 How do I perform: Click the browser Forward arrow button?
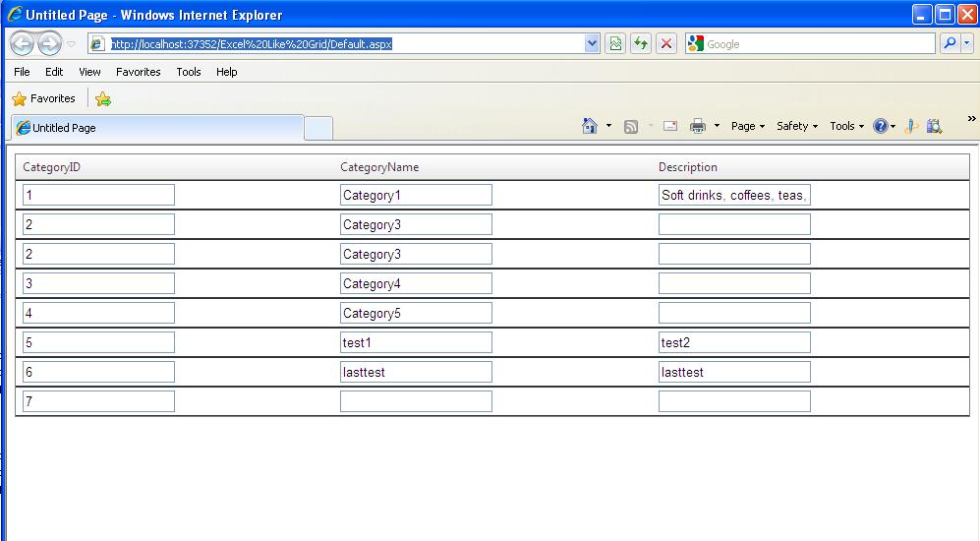click(x=49, y=44)
